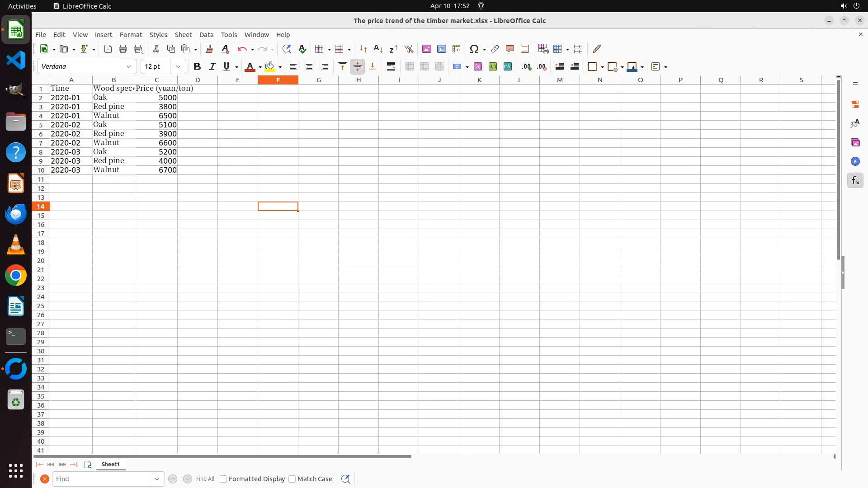Click the Clone Formatting paintbrush icon
The width and height of the screenshot is (868, 488).
209,49
